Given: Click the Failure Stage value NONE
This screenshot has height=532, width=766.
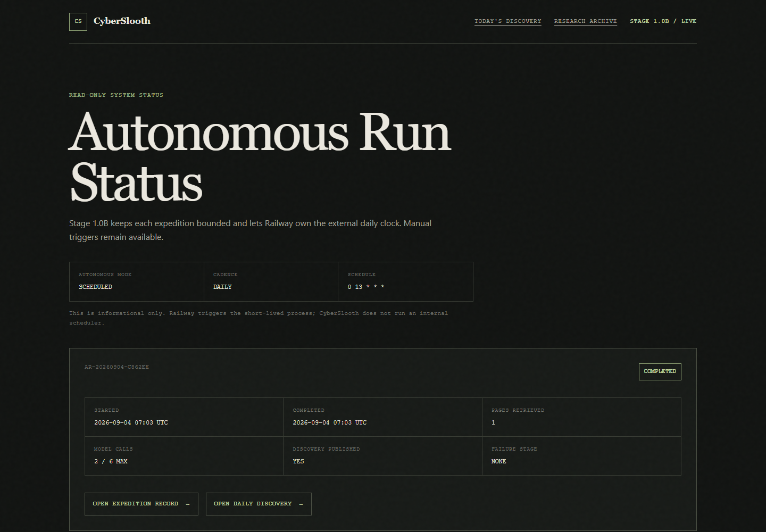Looking at the screenshot, I should coord(498,461).
